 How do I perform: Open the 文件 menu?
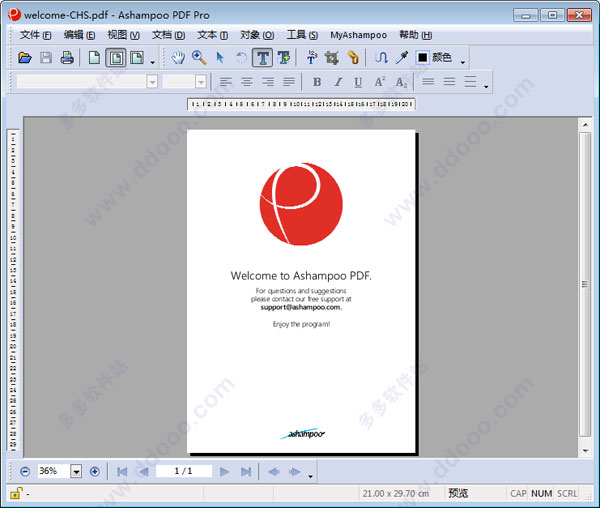[x=36, y=35]
